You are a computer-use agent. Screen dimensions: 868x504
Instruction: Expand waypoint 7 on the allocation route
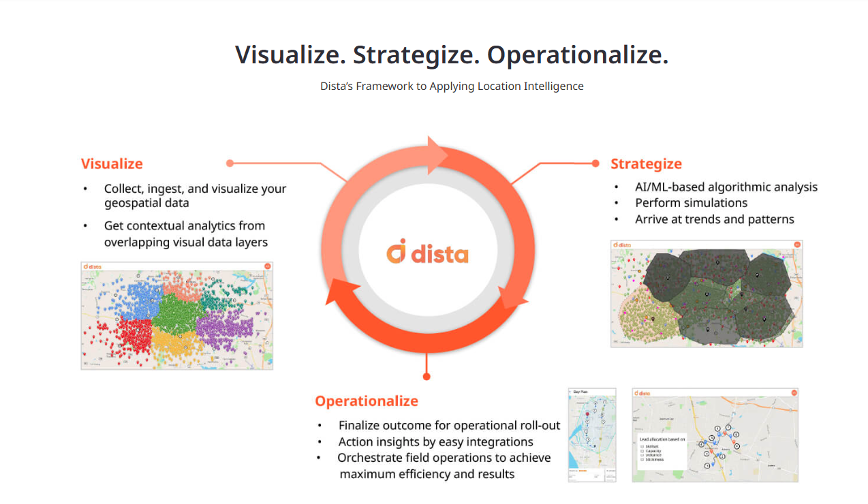point(728,427)
